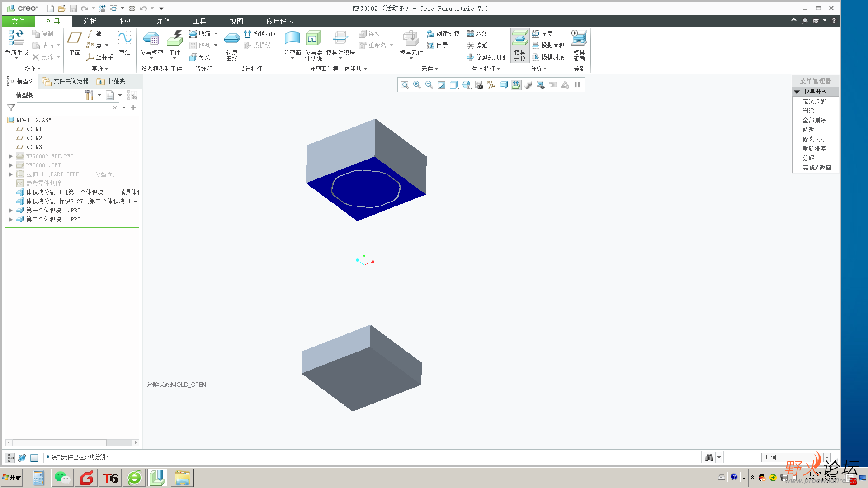The height and width of the screenshot is (488, 868).
Task: Click the 重新生成 regenerate icon
Action: [x=16, y=38]
